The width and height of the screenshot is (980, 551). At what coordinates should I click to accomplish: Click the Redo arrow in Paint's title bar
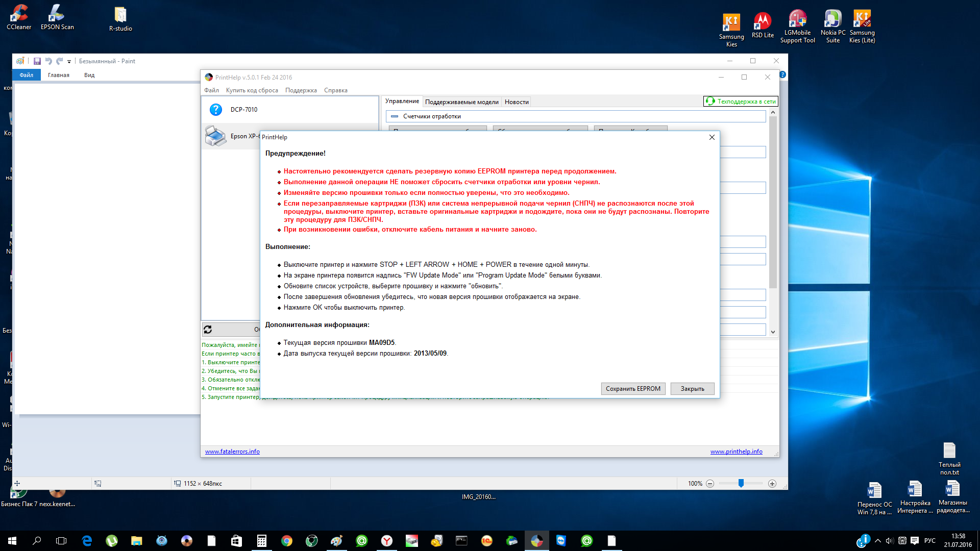click(60, 61)
